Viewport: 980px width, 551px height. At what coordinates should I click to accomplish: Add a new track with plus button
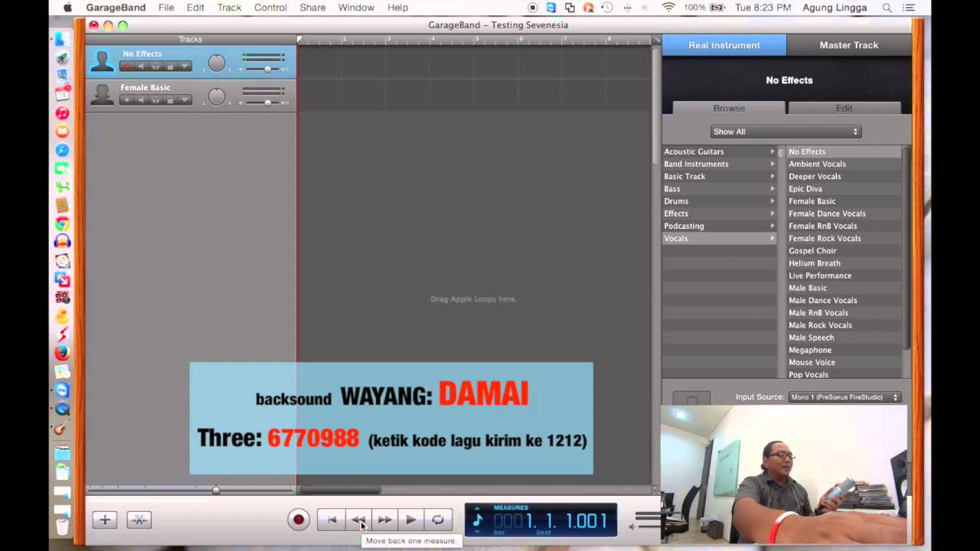coord(105,520)
